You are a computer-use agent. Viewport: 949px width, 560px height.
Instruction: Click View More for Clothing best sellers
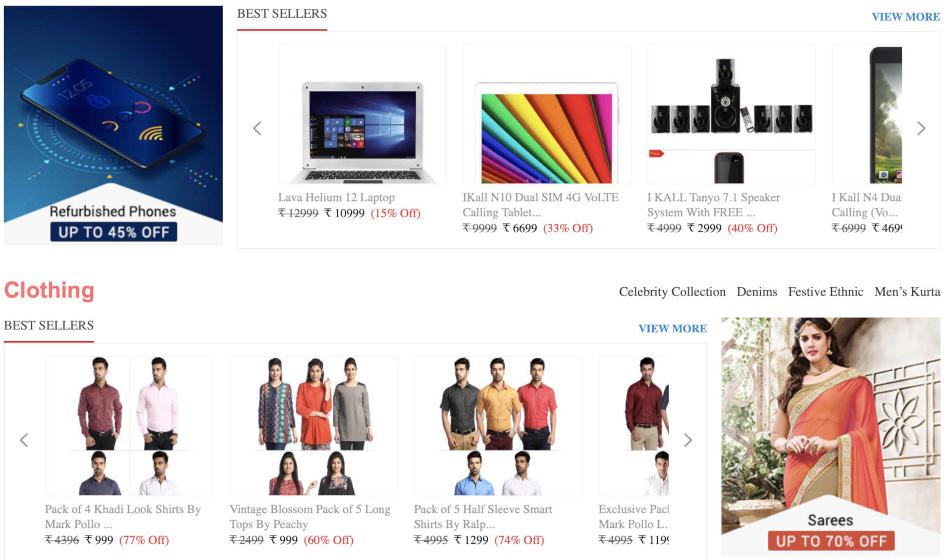tap(672, 328)
